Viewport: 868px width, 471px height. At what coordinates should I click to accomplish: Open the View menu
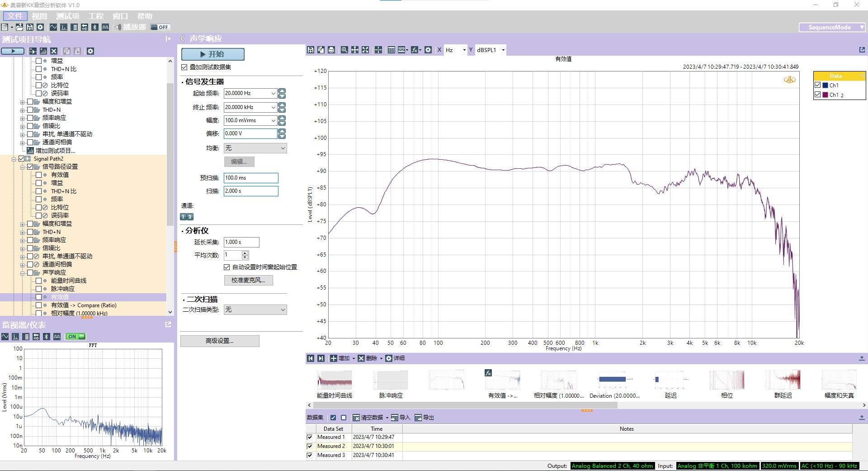coord(39,16)
